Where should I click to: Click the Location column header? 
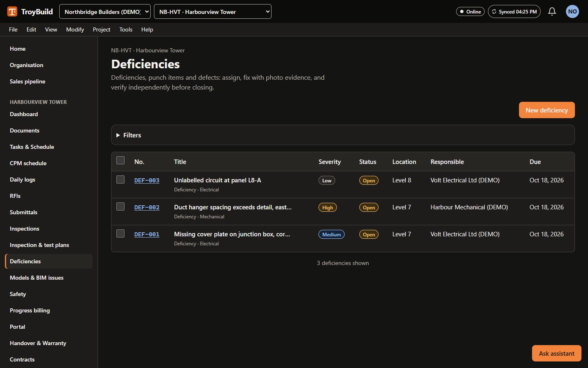tap(404, 162)
